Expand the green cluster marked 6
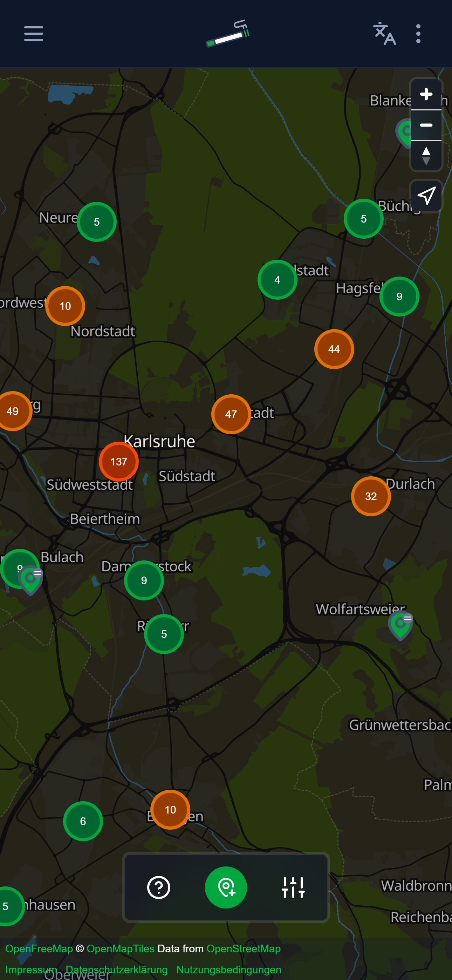Viewport: 452px width, 980px height. (x=83, y=821)
